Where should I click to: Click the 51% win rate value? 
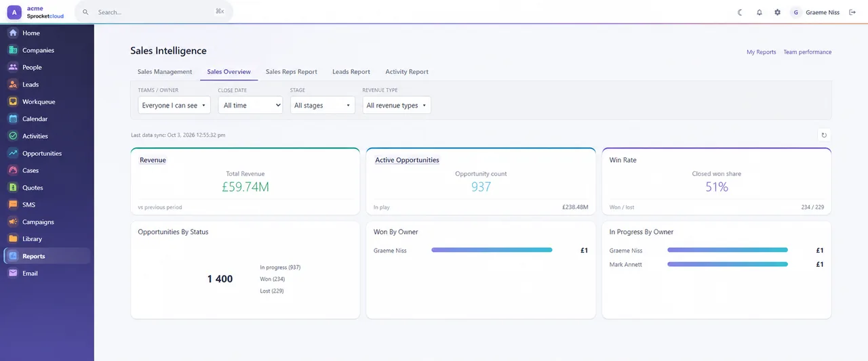(717, 187)
